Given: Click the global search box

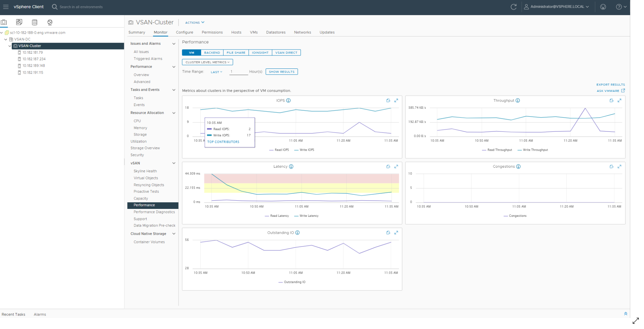Looking at the screenshot, I should [x=81, y=7].
